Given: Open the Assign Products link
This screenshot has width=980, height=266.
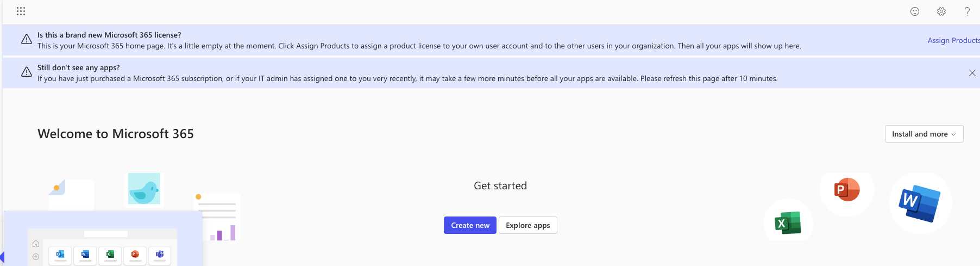Looking at the screenshot, I should tap(953, 40).
